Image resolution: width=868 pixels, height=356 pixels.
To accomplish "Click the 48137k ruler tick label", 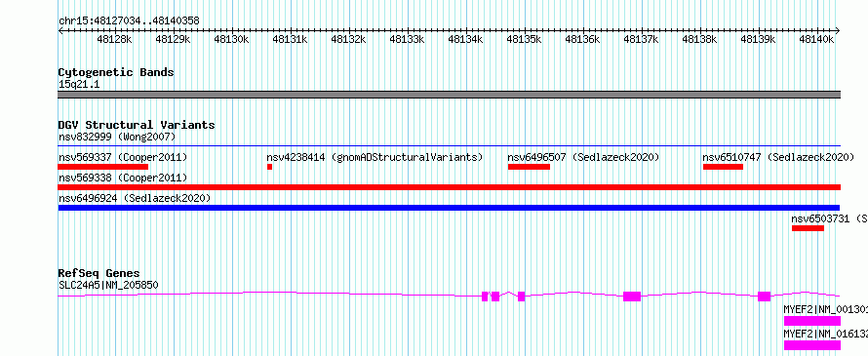I will coord(641,40).
